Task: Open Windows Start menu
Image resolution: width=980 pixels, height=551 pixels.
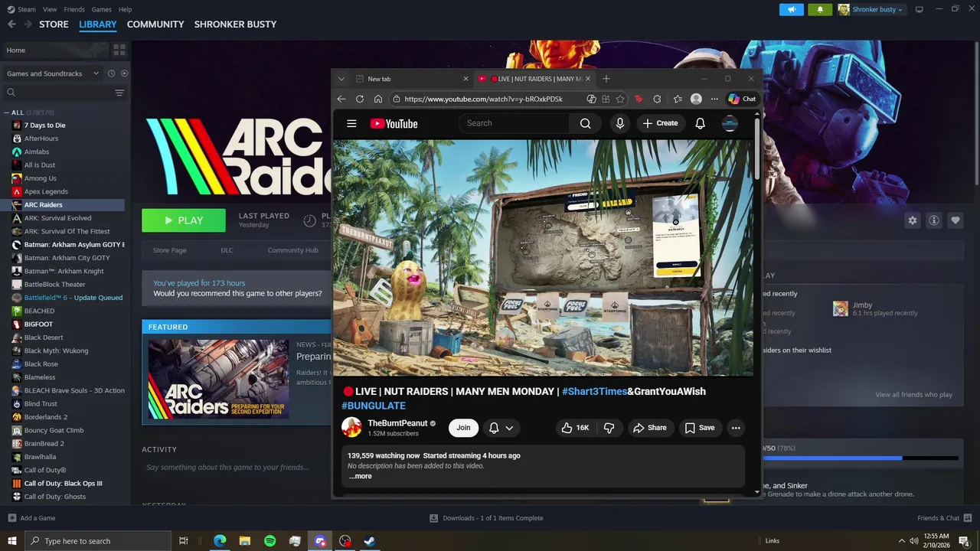Action: point(12,541)
